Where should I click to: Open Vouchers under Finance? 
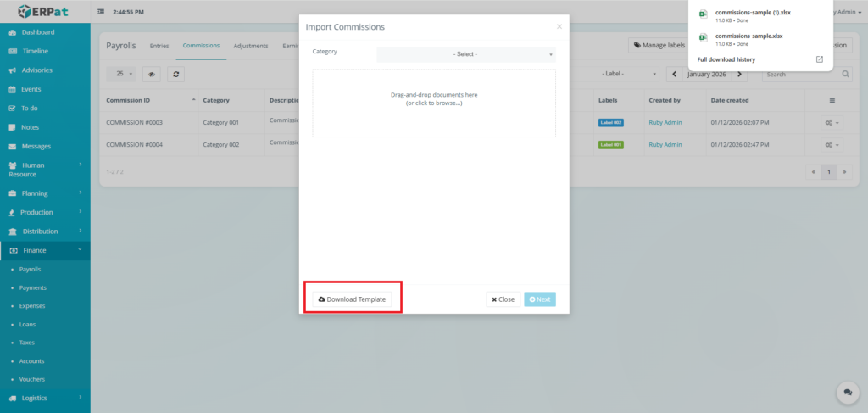[x=32, y=379]
